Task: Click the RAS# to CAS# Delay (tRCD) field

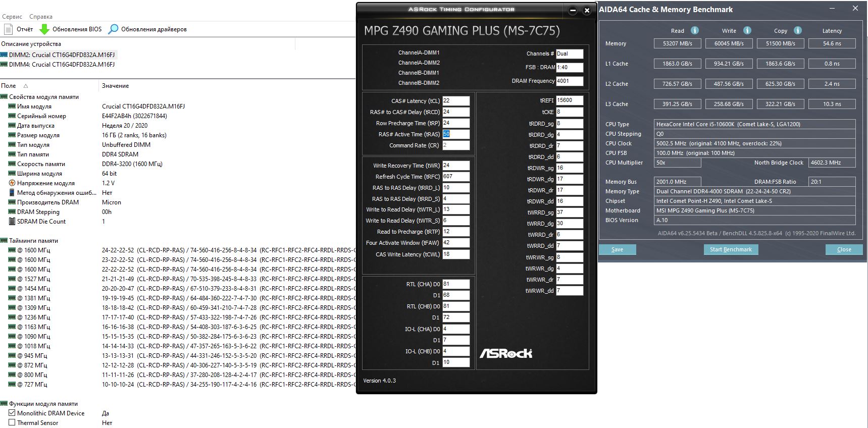Action: [x=456, y=112]
